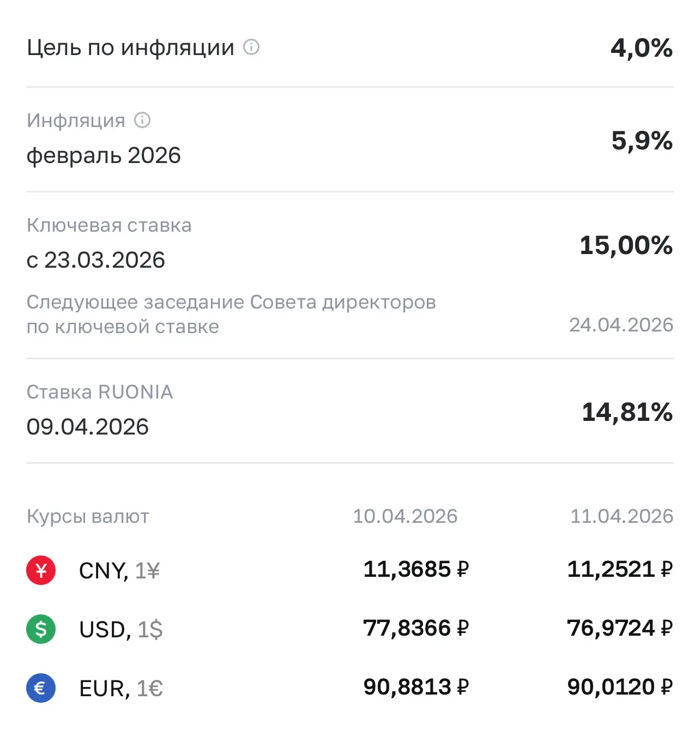Open next board meeting date 24.04.2026

point(621,325)
